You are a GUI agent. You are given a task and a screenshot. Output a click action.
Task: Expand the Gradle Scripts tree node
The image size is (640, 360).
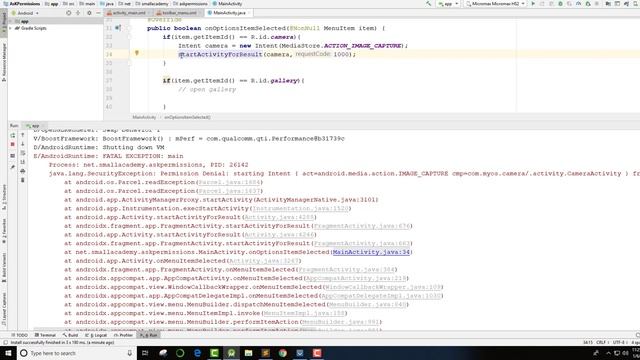[x=11, y=28]
